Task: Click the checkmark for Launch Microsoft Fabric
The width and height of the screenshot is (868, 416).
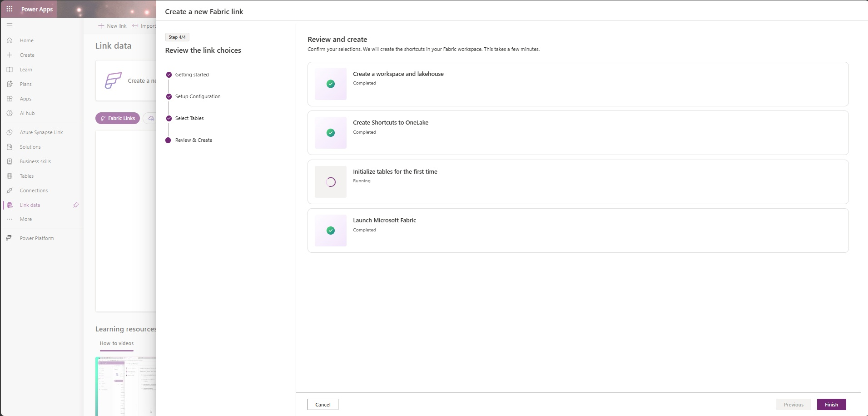Action: (x=331, y=231)
